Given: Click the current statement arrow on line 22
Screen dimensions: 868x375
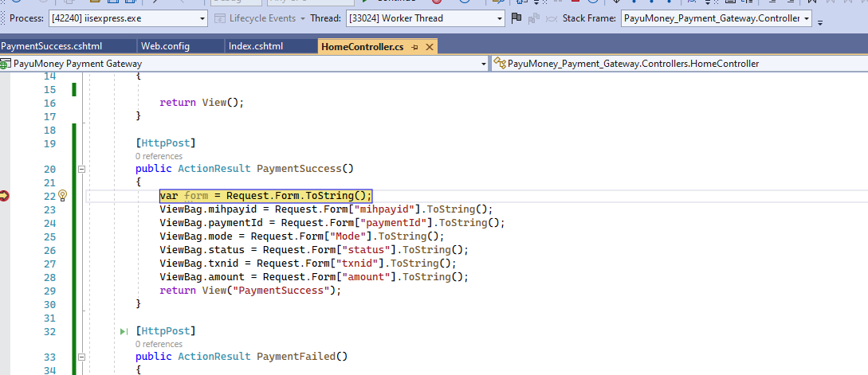Looking at the screenshot, I should 5,195.
